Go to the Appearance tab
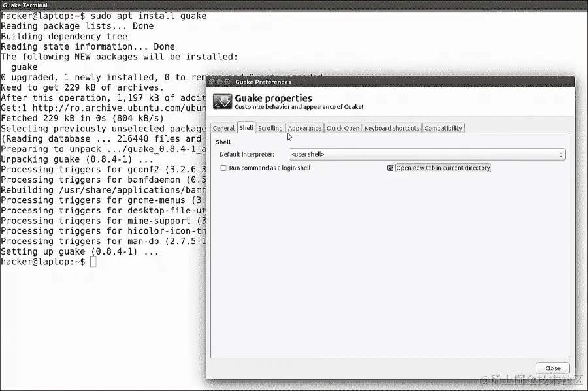 304,128
